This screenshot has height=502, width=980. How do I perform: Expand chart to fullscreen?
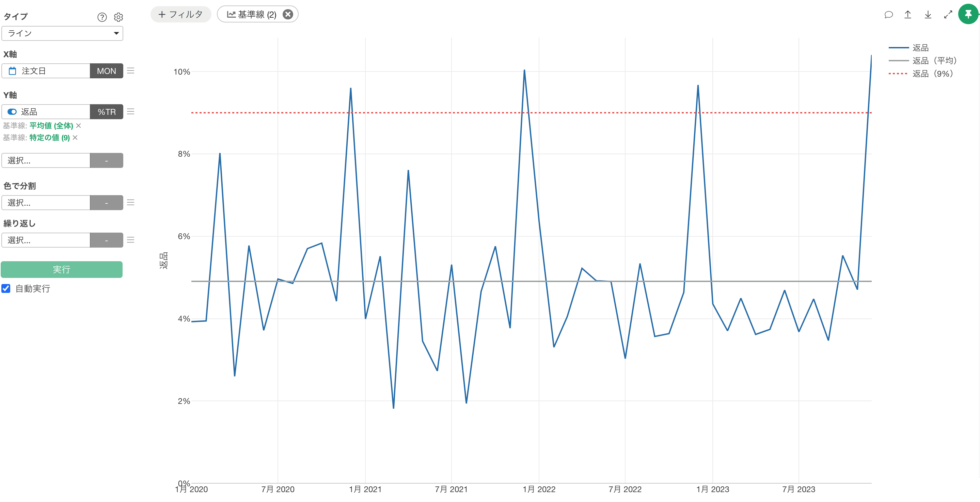(x=948, y=14)
